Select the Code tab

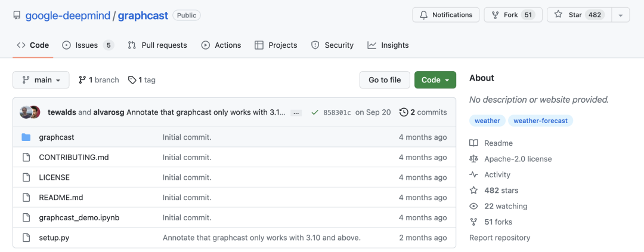(x=33, y=45)
